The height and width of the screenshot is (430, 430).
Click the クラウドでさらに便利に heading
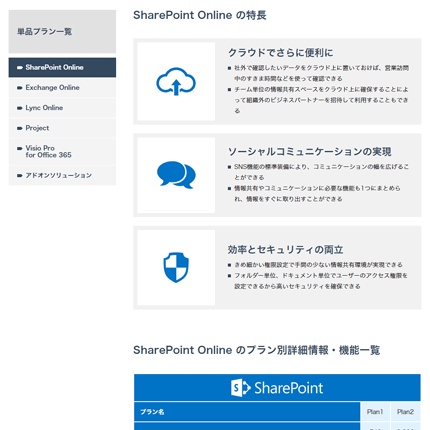280,53
